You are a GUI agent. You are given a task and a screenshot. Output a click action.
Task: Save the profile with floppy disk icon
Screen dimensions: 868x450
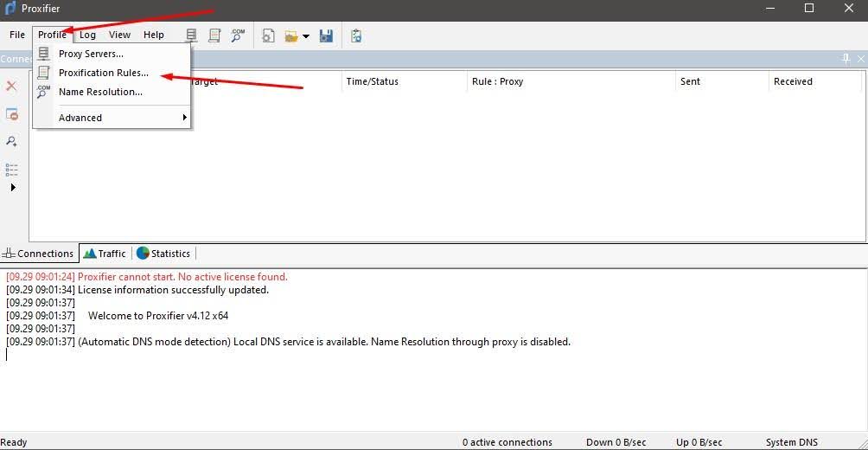pos(327,36)
